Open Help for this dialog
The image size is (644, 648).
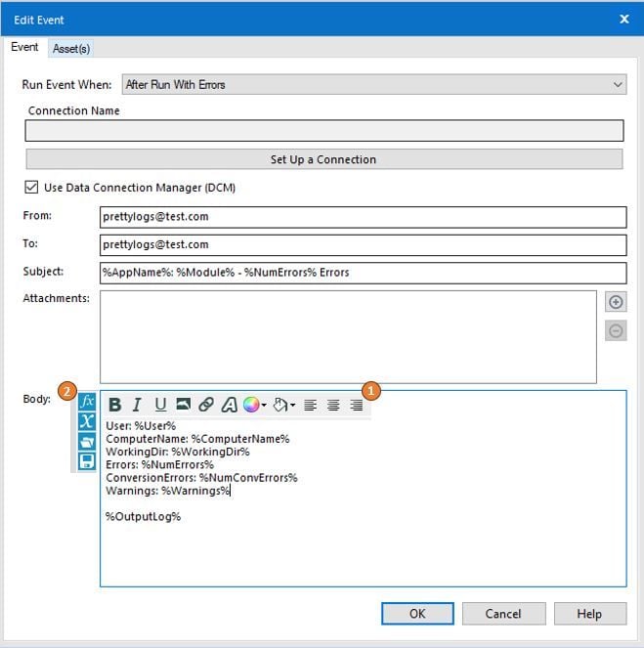(589, 613)
